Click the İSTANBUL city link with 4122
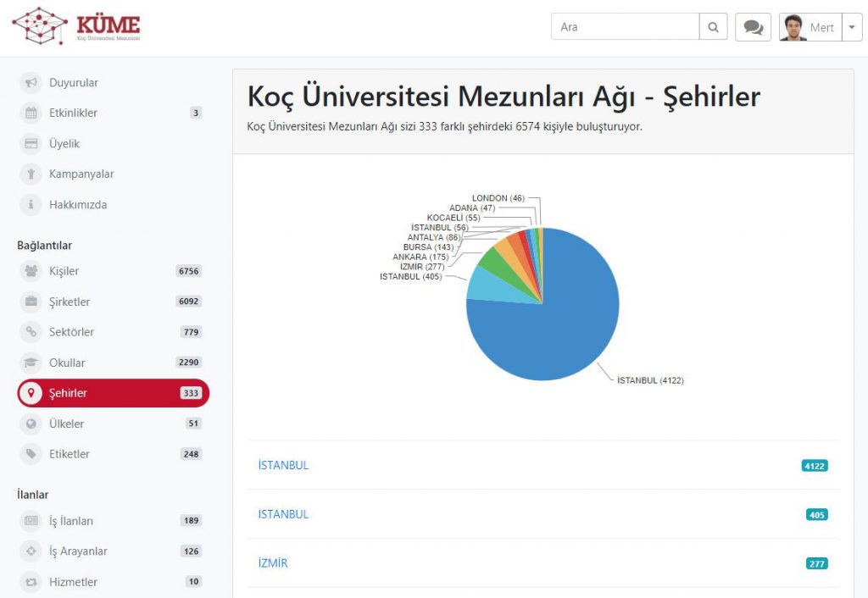The height and width of the screenshot is (598, 868). (x=283, y=465)
